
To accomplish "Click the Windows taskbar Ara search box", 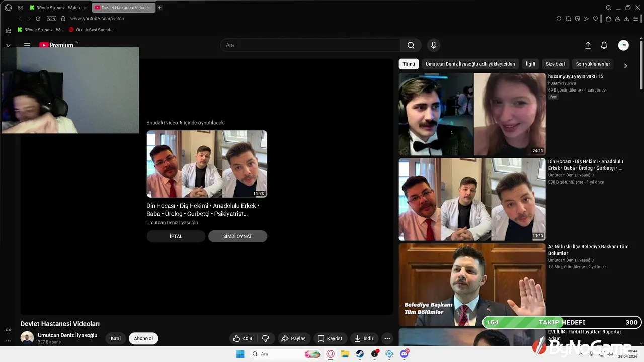I will (285, 354).
